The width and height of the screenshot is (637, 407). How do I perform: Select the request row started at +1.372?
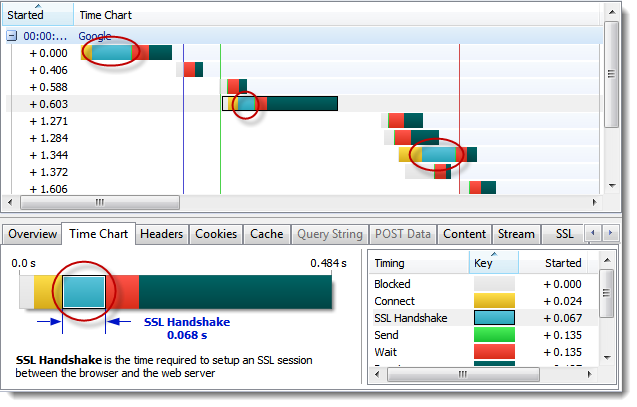coord(304,172)
